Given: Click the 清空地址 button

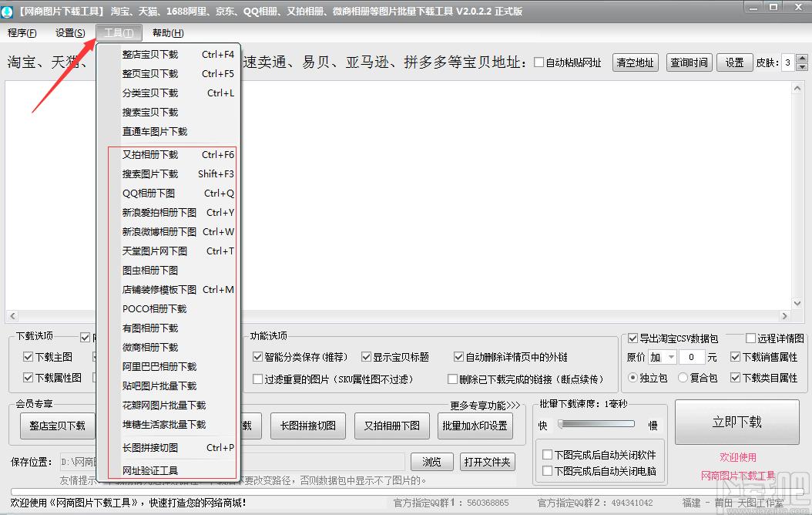Looking at the screenshot, I should (635, 62).
